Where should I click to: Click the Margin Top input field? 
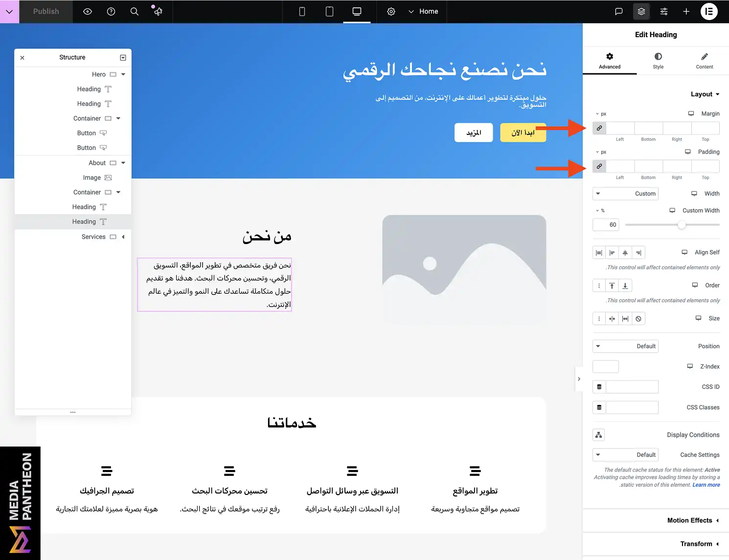pos(706,128)
